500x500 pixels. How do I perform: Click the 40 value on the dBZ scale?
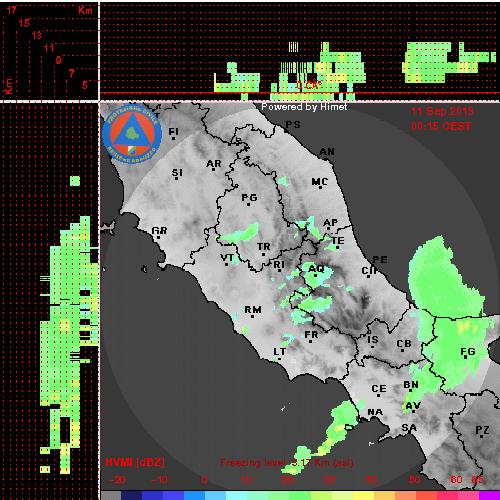click(371, 480)
